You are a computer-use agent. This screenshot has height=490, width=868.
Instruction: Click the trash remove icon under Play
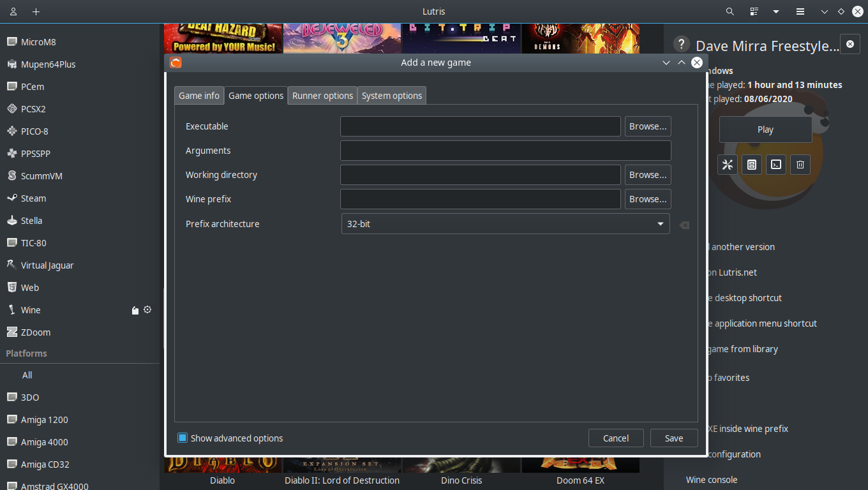coord(800,165)
